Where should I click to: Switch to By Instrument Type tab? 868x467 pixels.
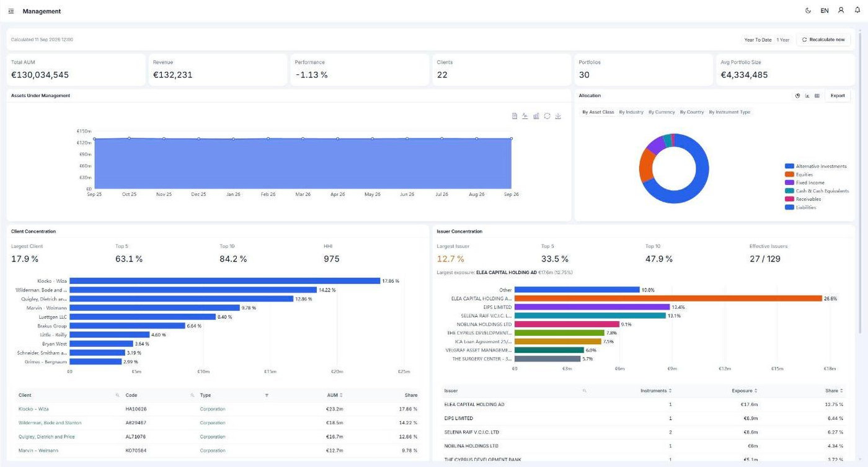pyautogui.click(x=730, y=112)
